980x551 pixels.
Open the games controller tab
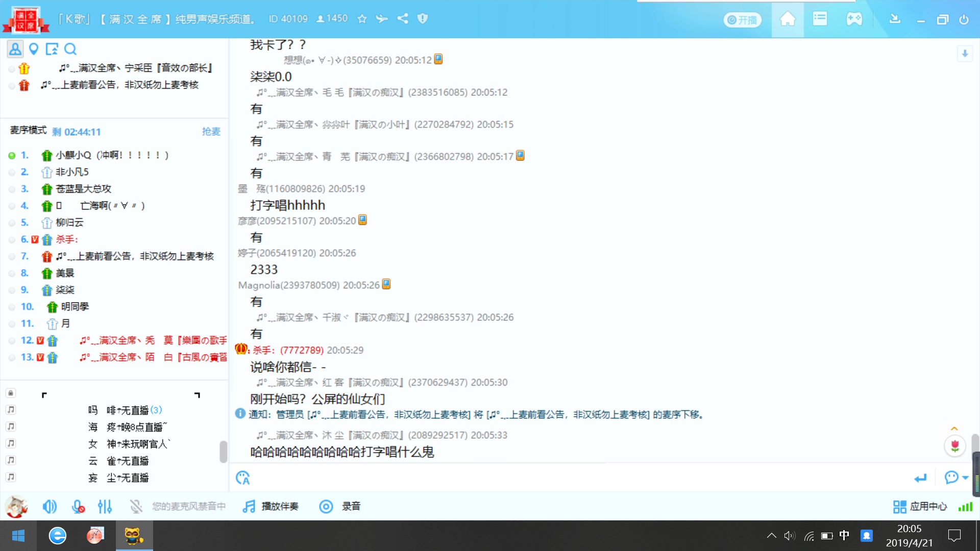coord(854,19)
